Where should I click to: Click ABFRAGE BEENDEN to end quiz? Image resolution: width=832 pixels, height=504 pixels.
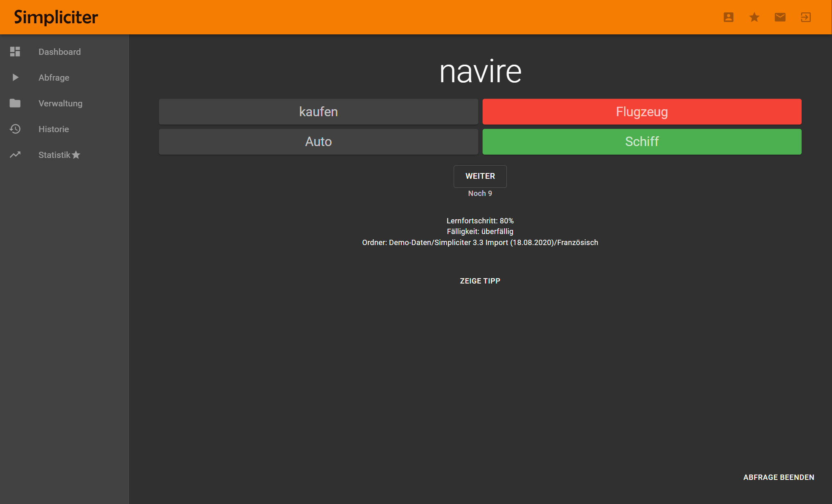778,477
